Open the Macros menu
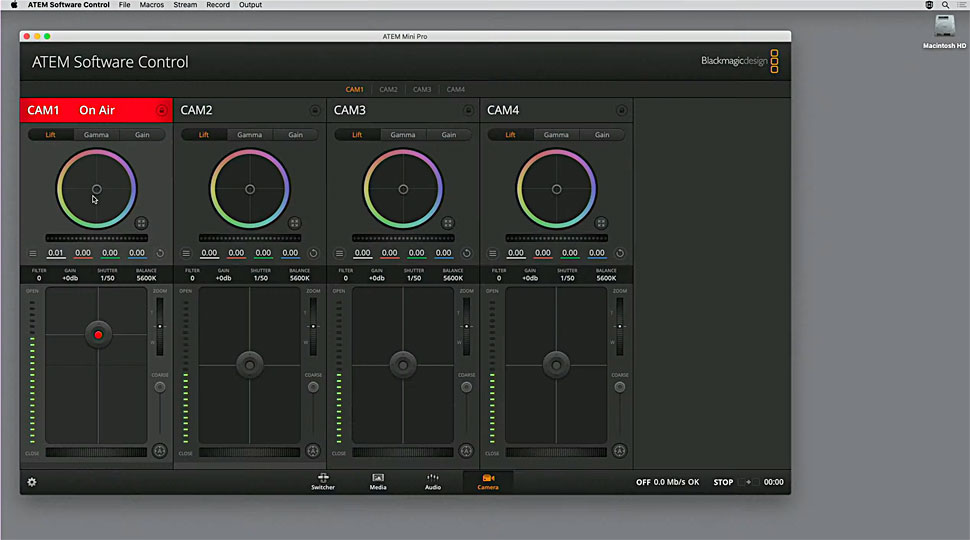The width and height of the screenshot is (970, 540). [x=152, y=4]
